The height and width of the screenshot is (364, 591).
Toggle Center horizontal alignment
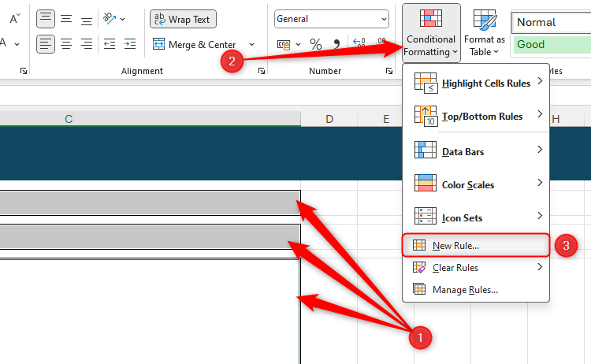click(x=67, y=44)
